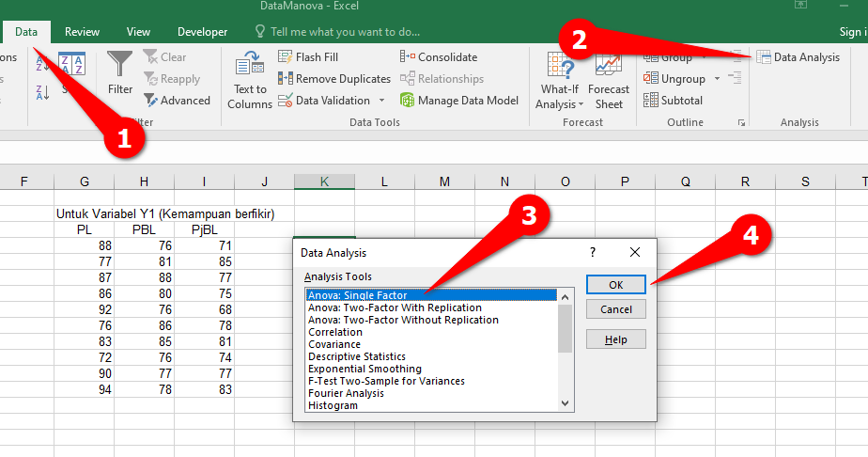868x457 pixels.
Task: Expand the Data Validation dropdown arrow
Action: click(382, 101)
